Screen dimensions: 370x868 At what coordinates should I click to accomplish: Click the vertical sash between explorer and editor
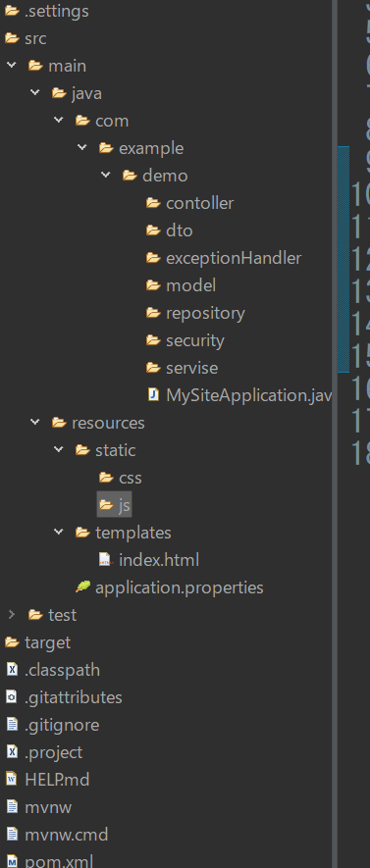[335, 434]
